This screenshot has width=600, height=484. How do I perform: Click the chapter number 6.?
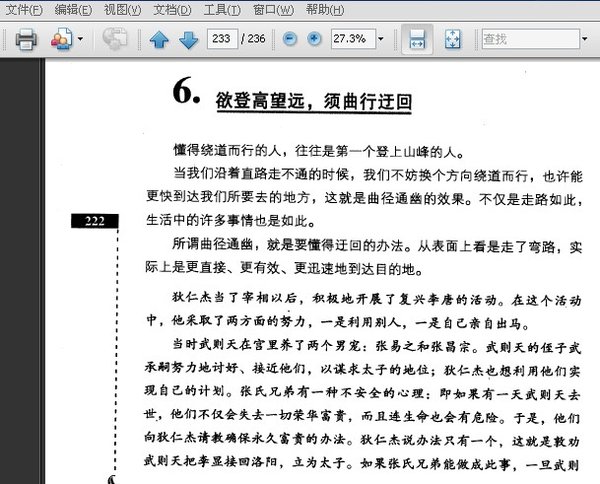(186, 91)
